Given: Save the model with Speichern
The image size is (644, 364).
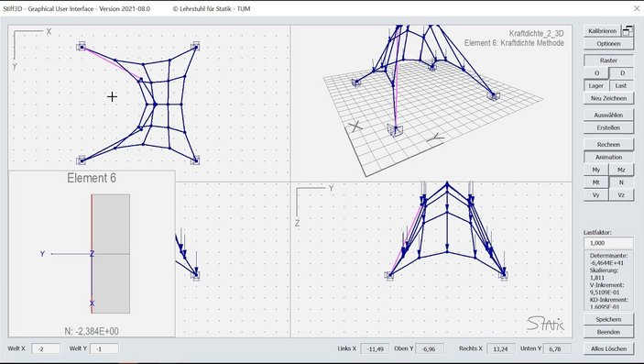Looking at the screenshot, I should point(608,319).
